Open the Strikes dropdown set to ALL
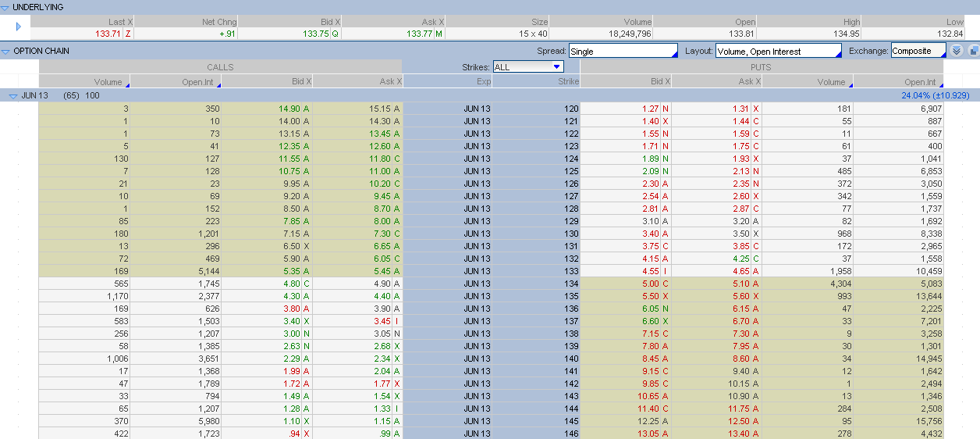The height and width of the screenshot is (439, 980). 527,67
